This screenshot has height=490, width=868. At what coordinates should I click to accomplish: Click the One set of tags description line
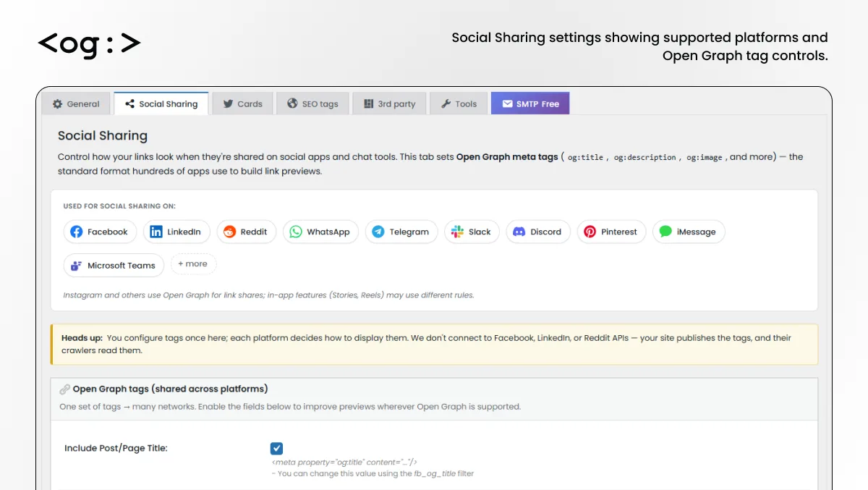290,407
